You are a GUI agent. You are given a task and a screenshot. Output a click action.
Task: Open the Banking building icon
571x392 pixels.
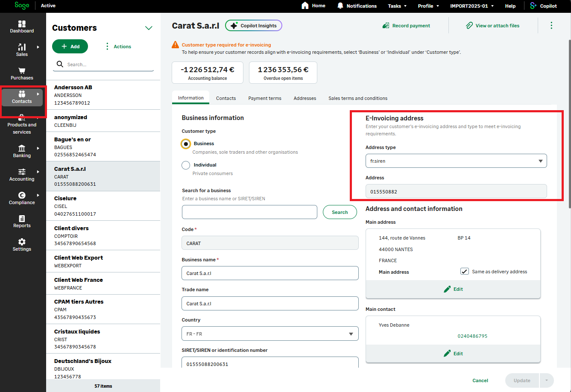pos(22,148)
